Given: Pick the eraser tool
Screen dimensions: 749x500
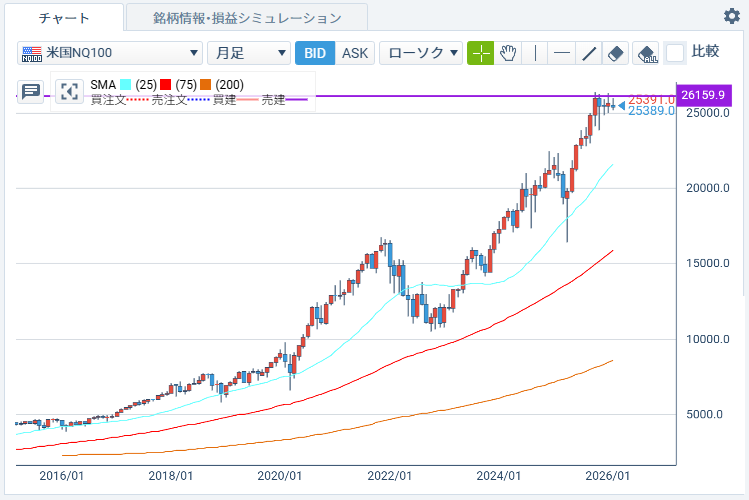Looking at the screenshot, I should pyautogui.click(x=616, y=53).
